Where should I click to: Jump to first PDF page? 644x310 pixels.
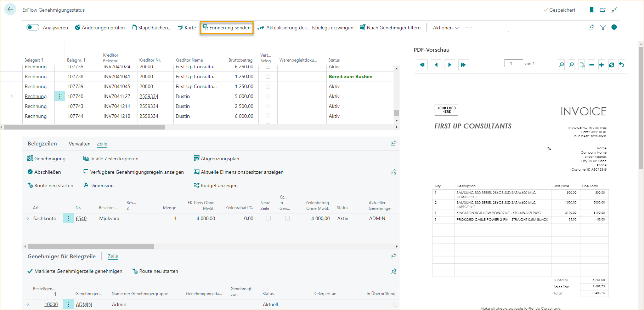point(422,65)
